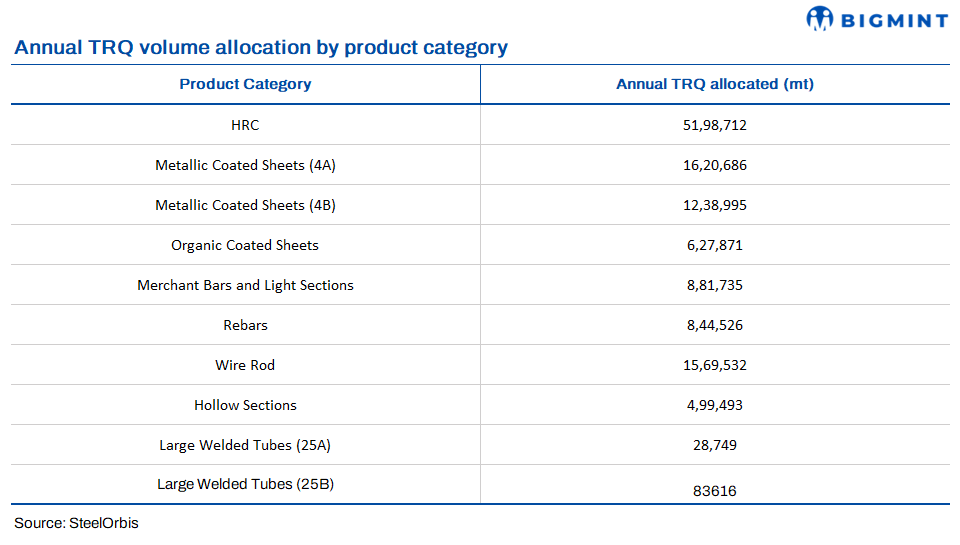Click the Product Category column header
960x545 pixels.
click(x=245, y=84)
